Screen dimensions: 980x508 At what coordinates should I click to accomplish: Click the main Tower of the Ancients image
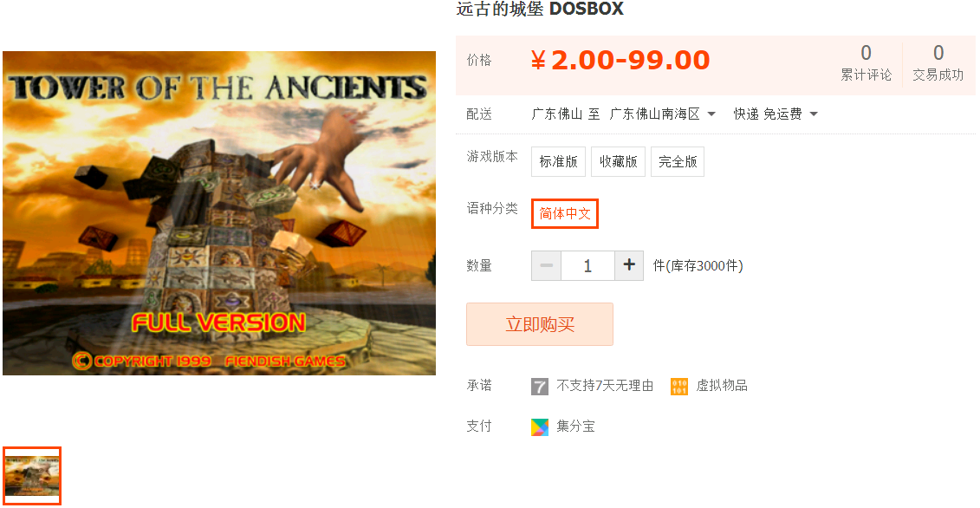coord(218,213)
